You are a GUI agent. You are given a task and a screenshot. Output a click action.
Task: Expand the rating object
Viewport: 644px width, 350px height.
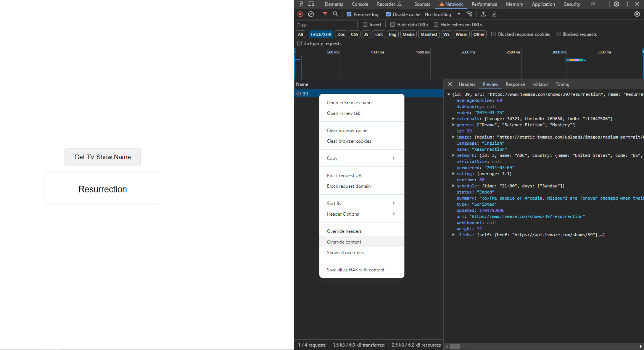(453, 174)
